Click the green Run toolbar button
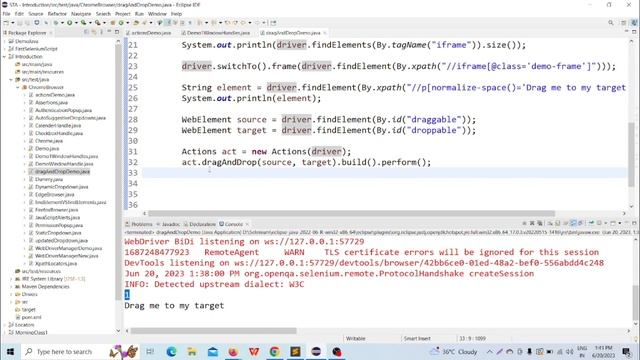This screenshot has width=640, height=360. click(70, 23)
